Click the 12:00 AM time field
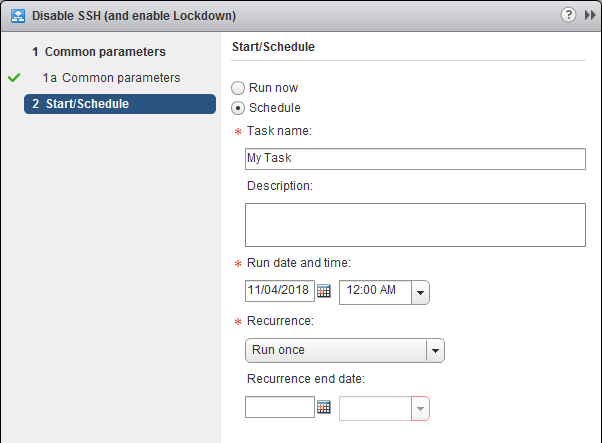The image size is (602, 443). (x=375, y=292)
